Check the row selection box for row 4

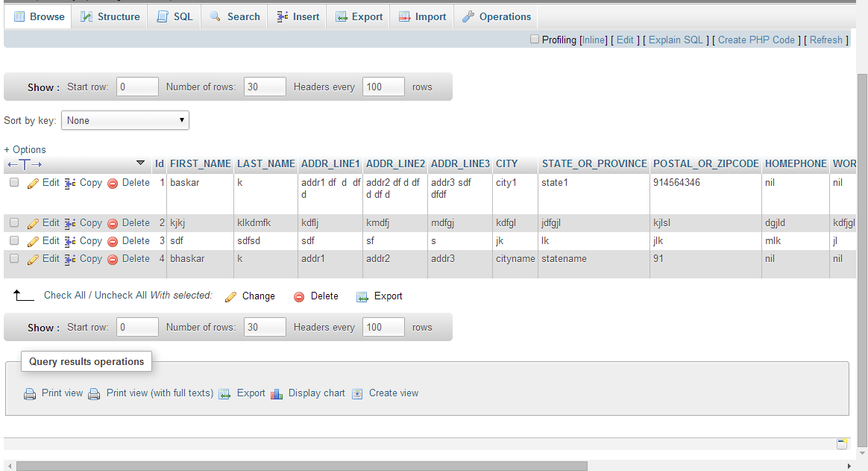coord(13,258)
